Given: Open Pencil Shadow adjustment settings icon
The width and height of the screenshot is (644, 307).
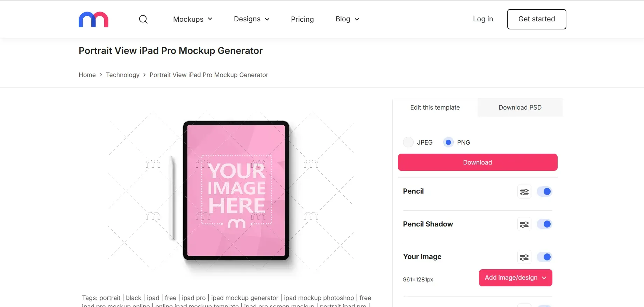Looking at the screenshot, I should (524, 224).
